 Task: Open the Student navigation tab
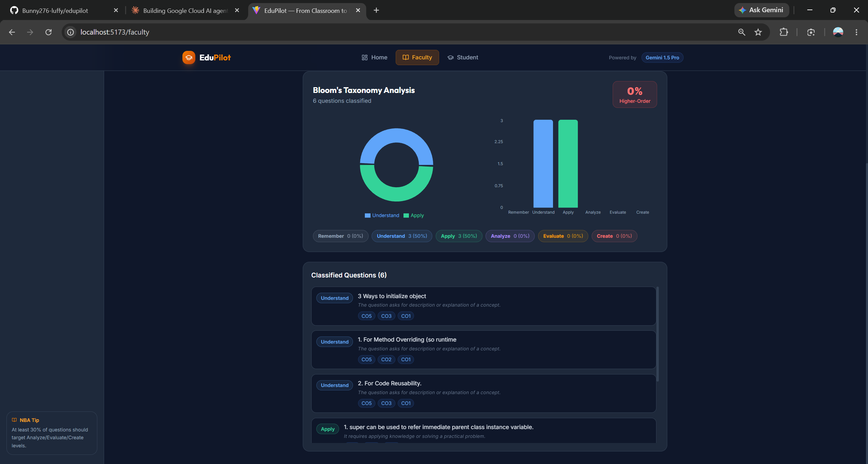click(x=463, y=57)
